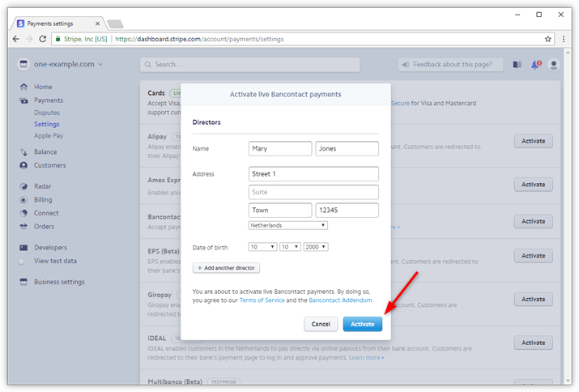Open a new browser tab
Screen dimensions: 579x392
point(115,24)
